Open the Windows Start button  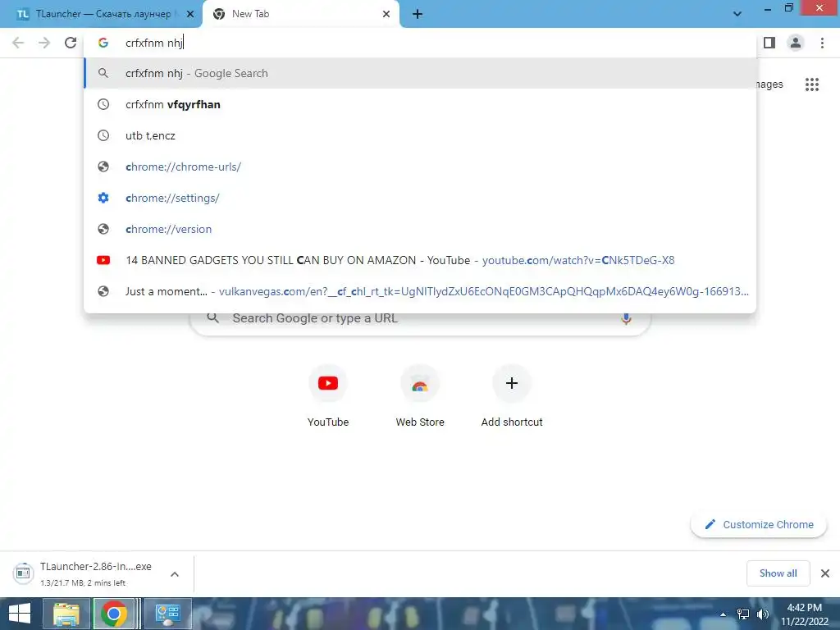coord(20,614)
